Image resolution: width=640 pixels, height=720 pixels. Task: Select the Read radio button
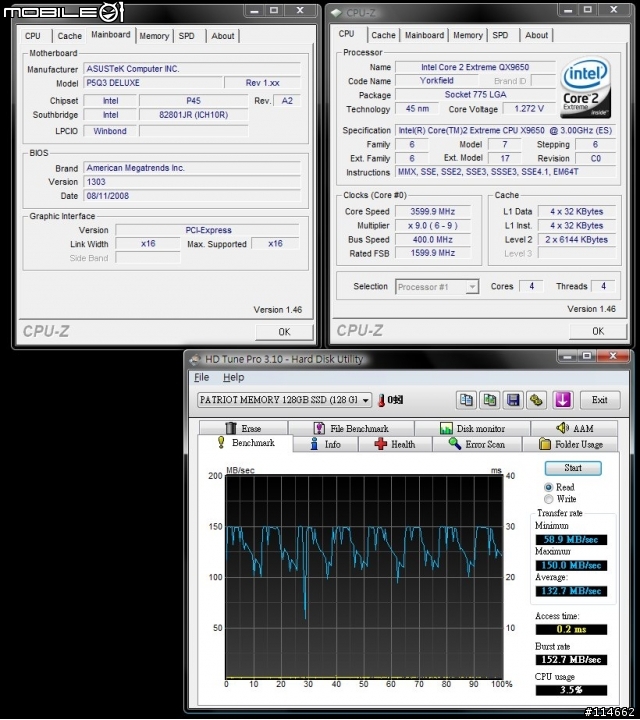[548, 487]
